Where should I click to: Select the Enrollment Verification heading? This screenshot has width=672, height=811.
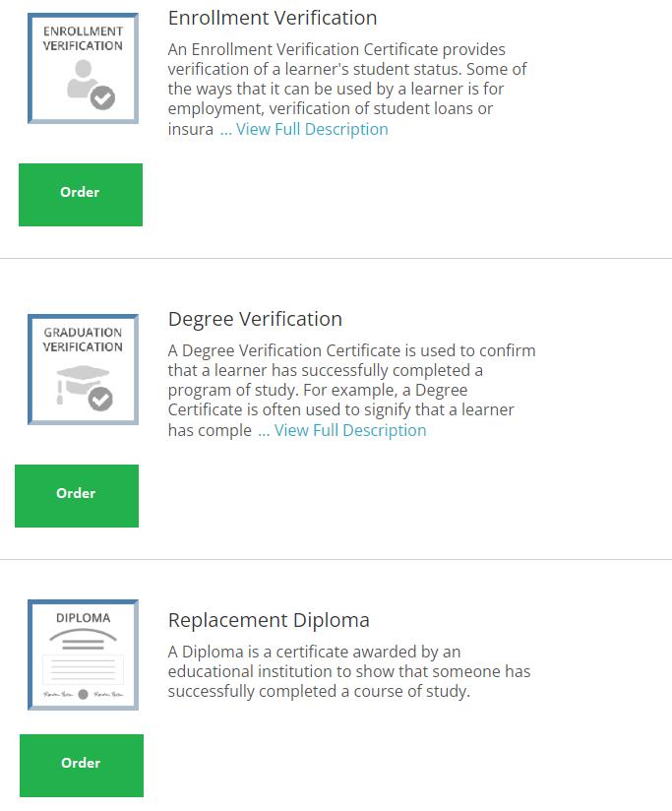[x=273, y=18]
